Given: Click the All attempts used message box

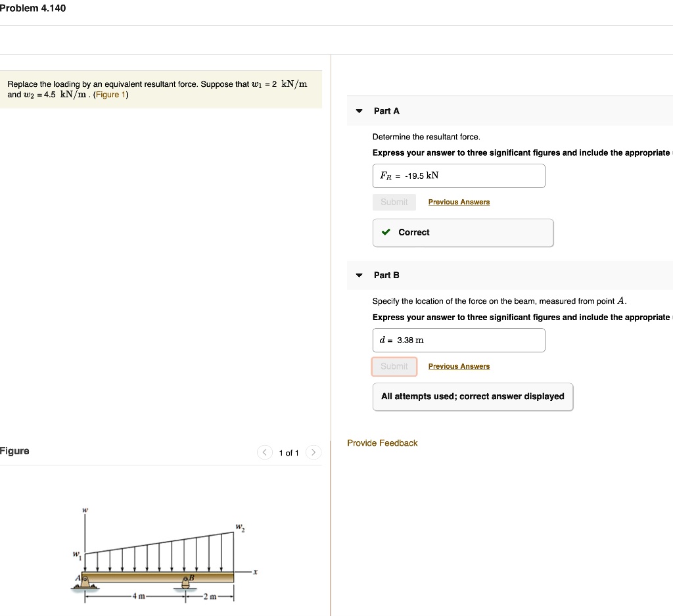Looking at the screenshot, I should click(472, 396).
